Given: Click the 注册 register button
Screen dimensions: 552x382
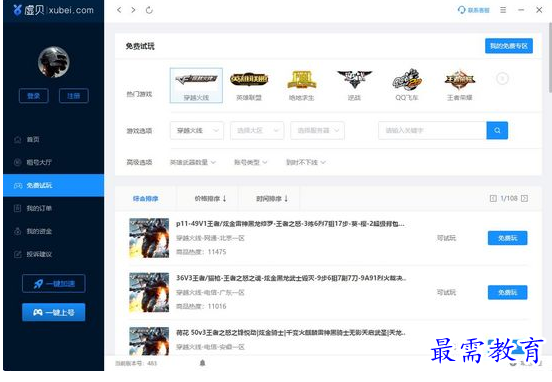Looking at the screenshot, I should (74, 96).
